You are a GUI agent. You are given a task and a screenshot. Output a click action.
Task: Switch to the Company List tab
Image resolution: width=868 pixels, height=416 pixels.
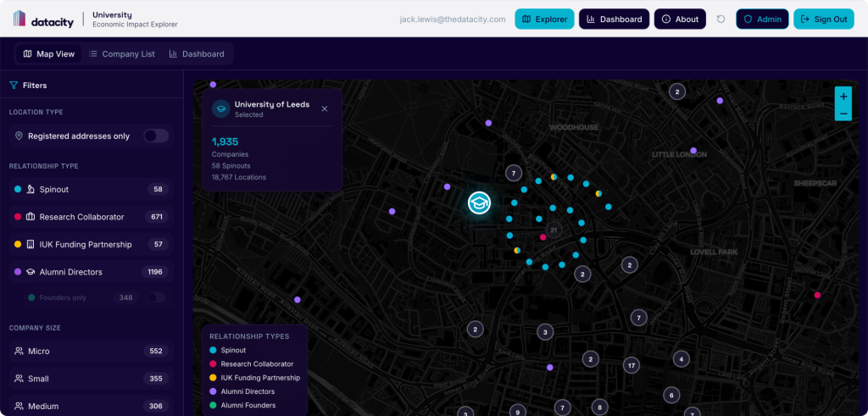[122, 54]
